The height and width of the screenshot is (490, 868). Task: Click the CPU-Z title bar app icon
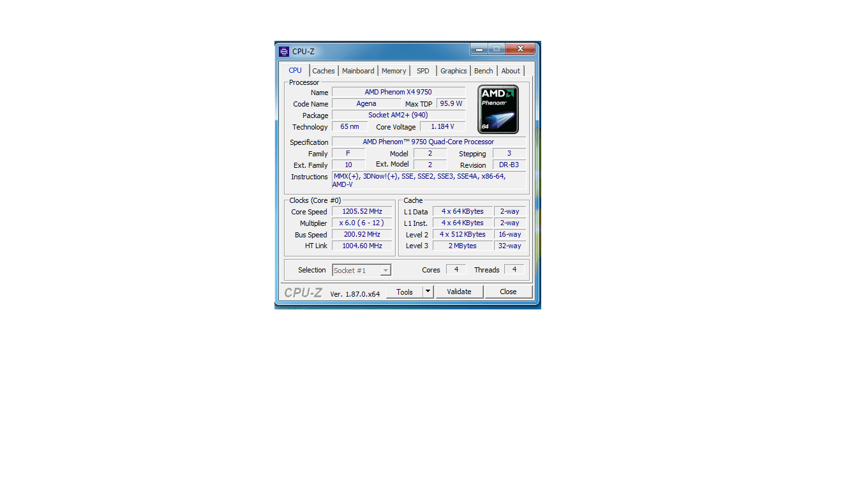284,52
